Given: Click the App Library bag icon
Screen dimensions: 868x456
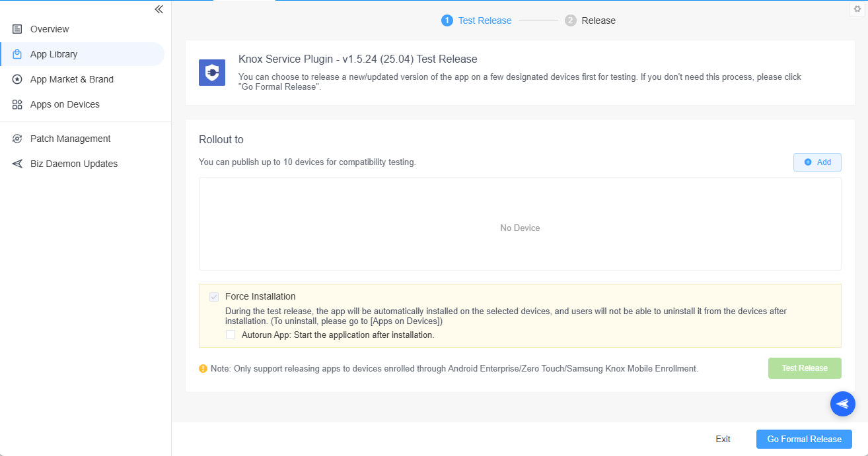Looking at the screenshot, I should (x=17, y=54).
